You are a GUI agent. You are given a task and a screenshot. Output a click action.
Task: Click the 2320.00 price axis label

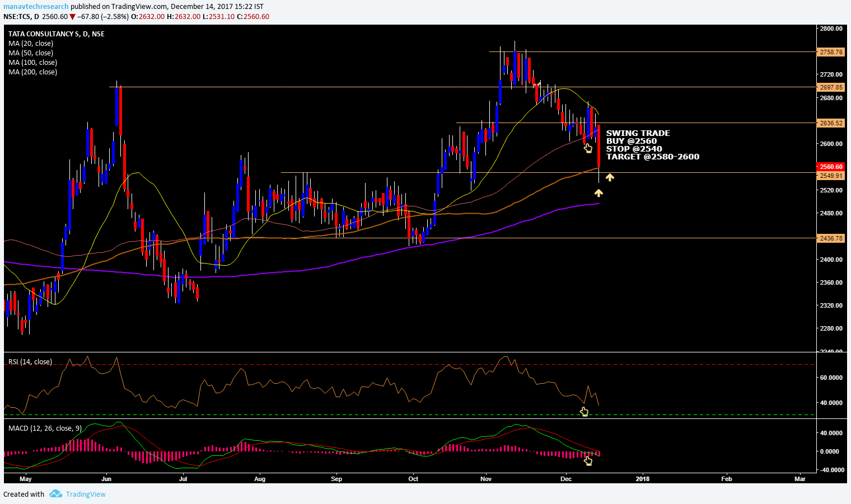click(x=831, y=305)
